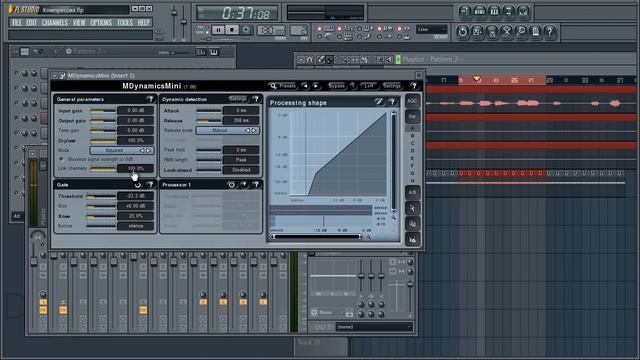Click the Release value field 206 ms
Image resolution: width=640 pixels, height=360 pixels.
click(x=241, y=121)
